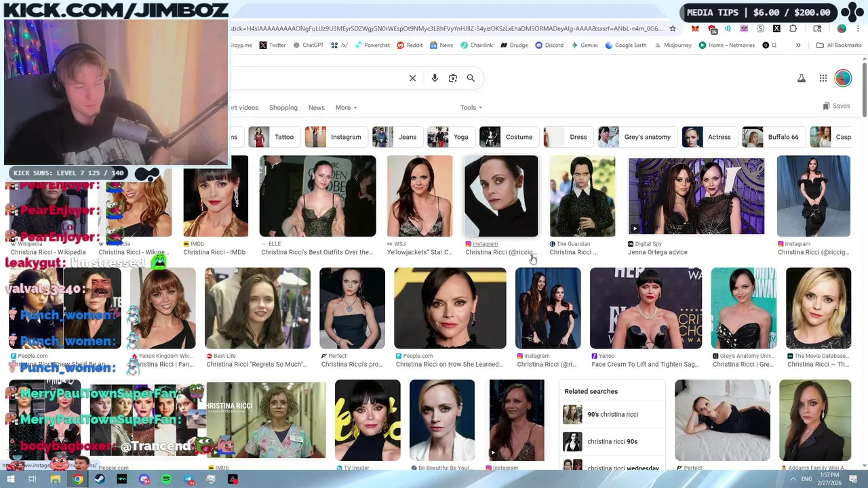Filter images by the Costume chip
868x488 pixels.
coord(509,137)
